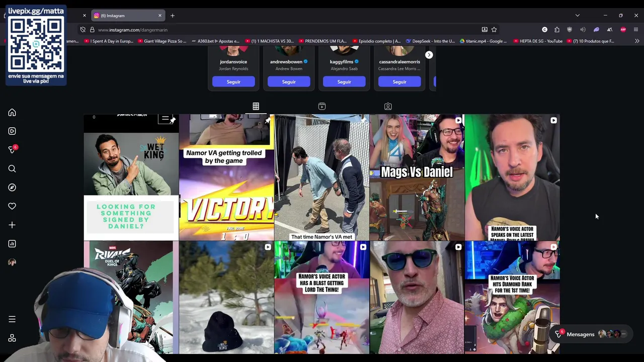Create new post with plus icon

pyautogui.click(x=12, y=225)
